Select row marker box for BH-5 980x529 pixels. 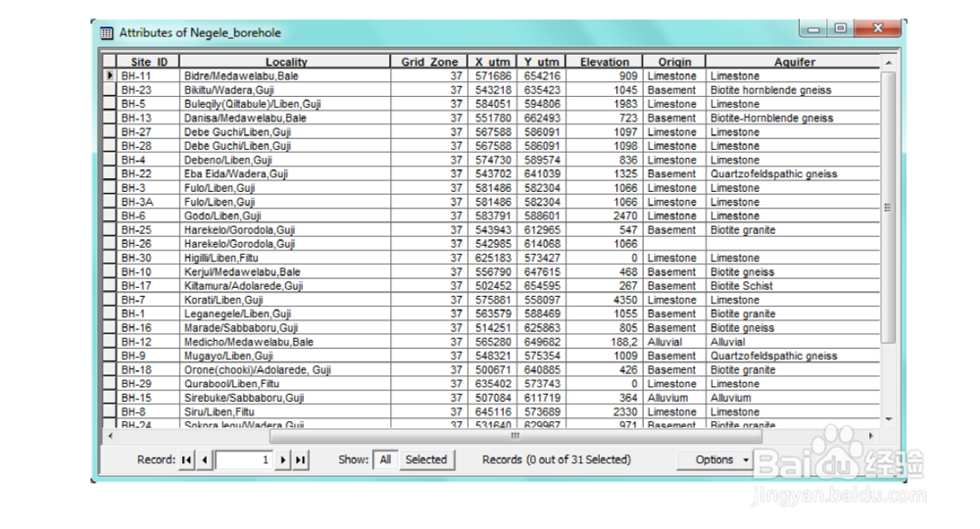pyautogui.click(x=110, y=104)
